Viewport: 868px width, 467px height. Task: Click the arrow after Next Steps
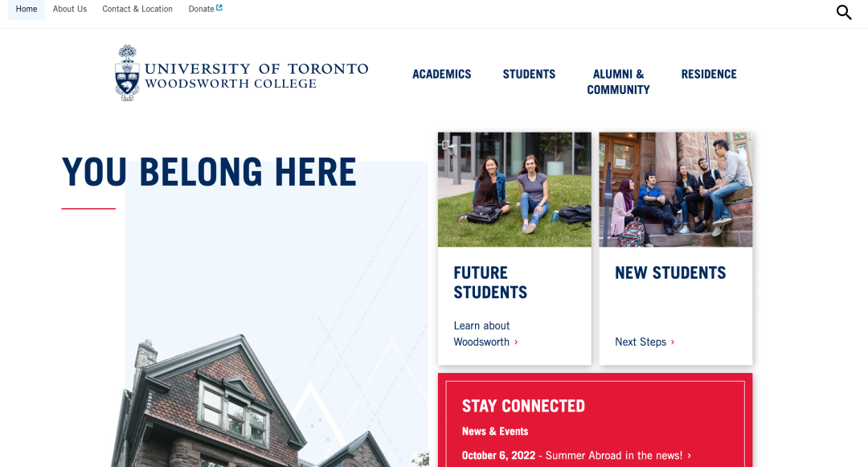point(673,342)
